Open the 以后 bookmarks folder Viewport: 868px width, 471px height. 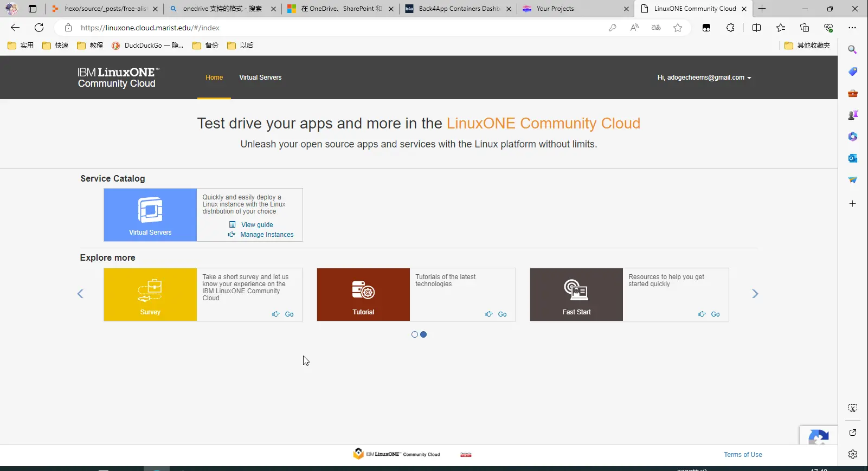(x=240, y=46)
